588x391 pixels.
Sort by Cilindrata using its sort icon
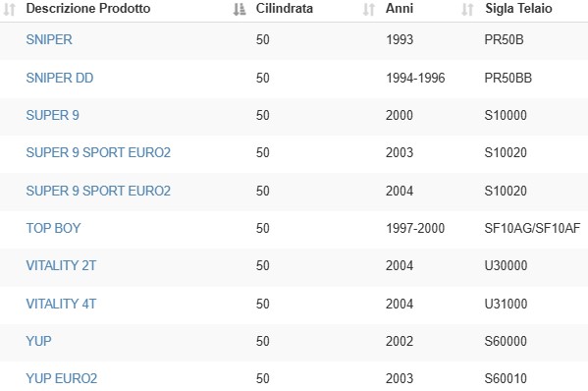(369, 10)
